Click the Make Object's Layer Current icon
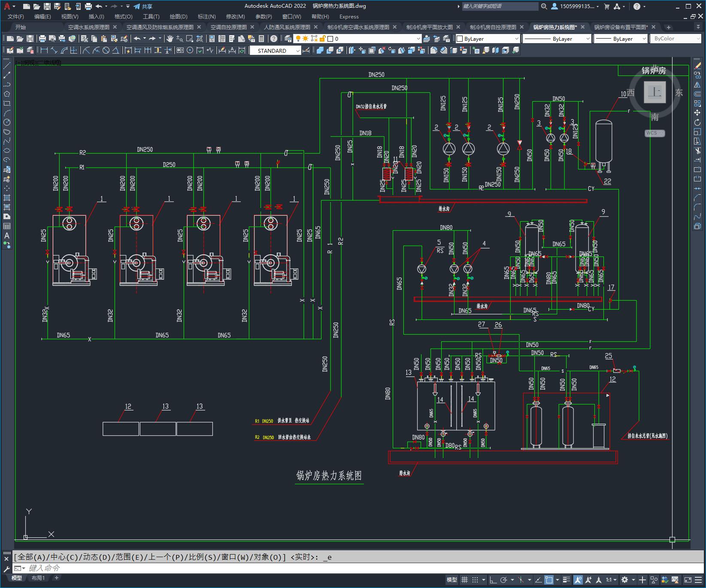Image resolution: width=706 pixels, height=588 pixels. point(426,39)
